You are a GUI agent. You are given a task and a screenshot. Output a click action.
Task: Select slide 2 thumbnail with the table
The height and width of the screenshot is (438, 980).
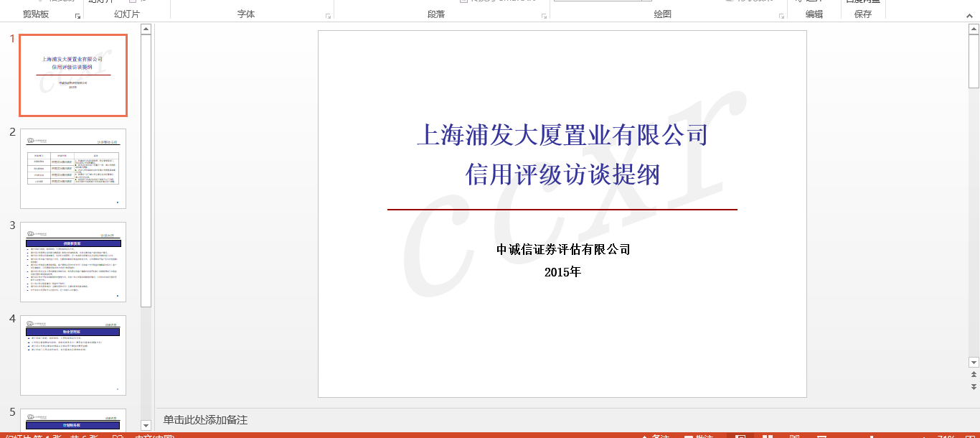(x=73, y=169)
